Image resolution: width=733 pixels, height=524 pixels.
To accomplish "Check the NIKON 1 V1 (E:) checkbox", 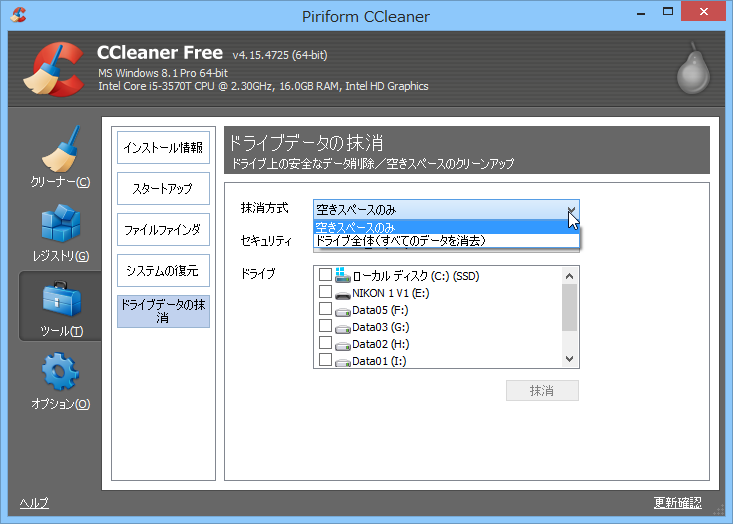I will tap(325, 292).
